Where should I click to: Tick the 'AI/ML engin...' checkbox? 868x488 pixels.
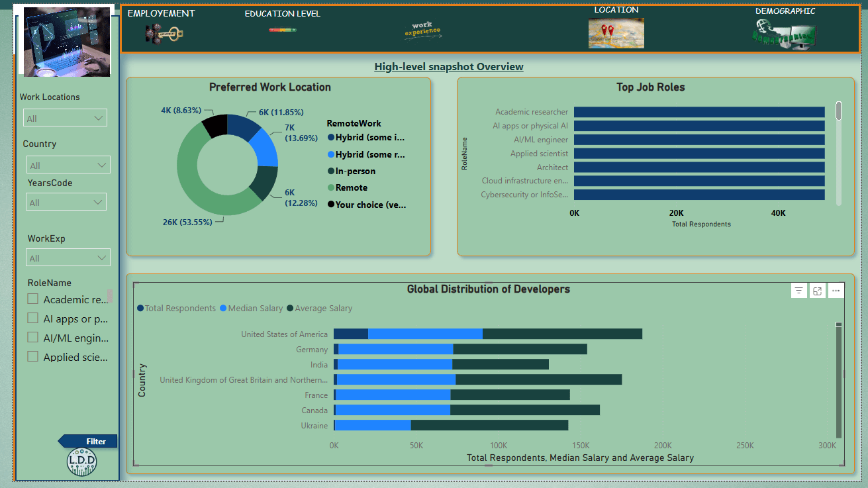pyautogui.click(x=32, y=338)
